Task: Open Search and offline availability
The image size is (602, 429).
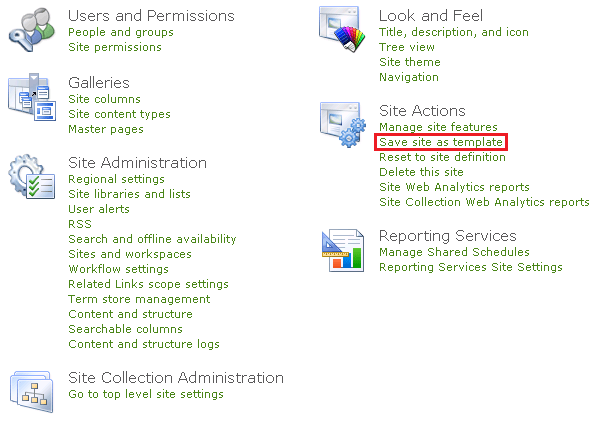Action: point(152,239)
